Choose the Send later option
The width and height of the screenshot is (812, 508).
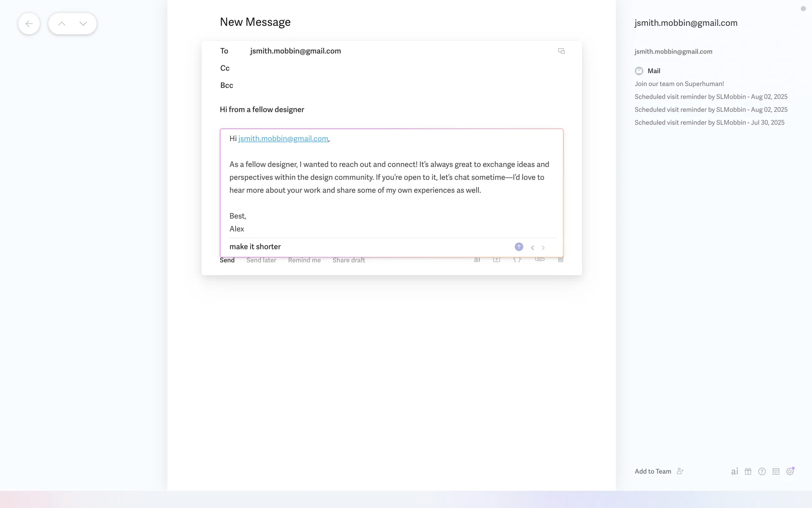pos(261,260)
